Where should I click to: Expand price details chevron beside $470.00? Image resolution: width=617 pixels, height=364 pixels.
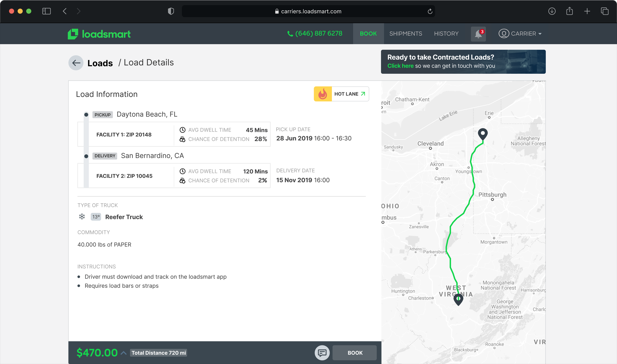coord(124,353)
